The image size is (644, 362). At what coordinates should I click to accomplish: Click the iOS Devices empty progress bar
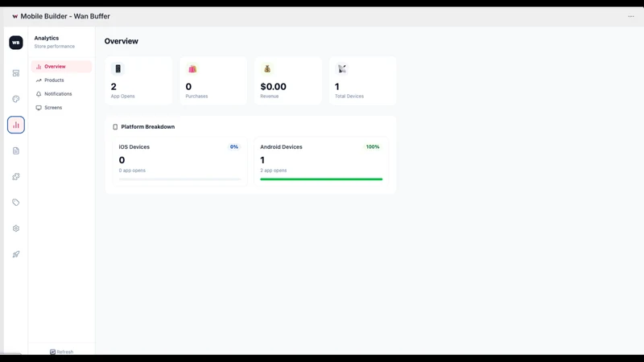coord(180,179)
